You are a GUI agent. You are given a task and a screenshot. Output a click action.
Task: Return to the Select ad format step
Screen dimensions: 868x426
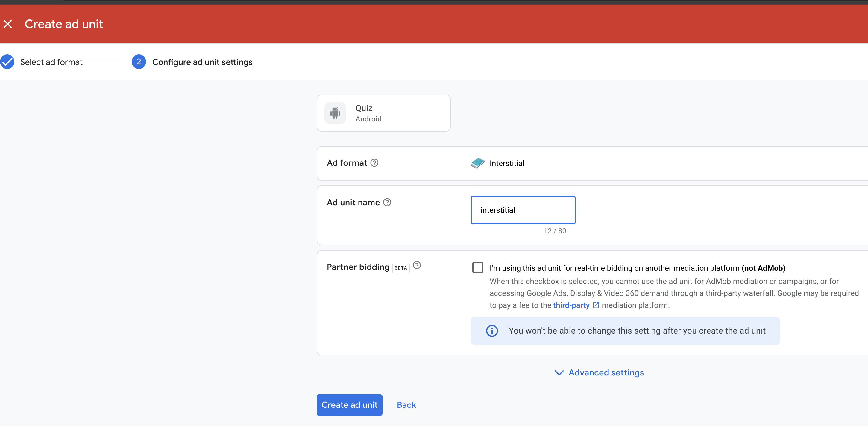coord(51,62)
